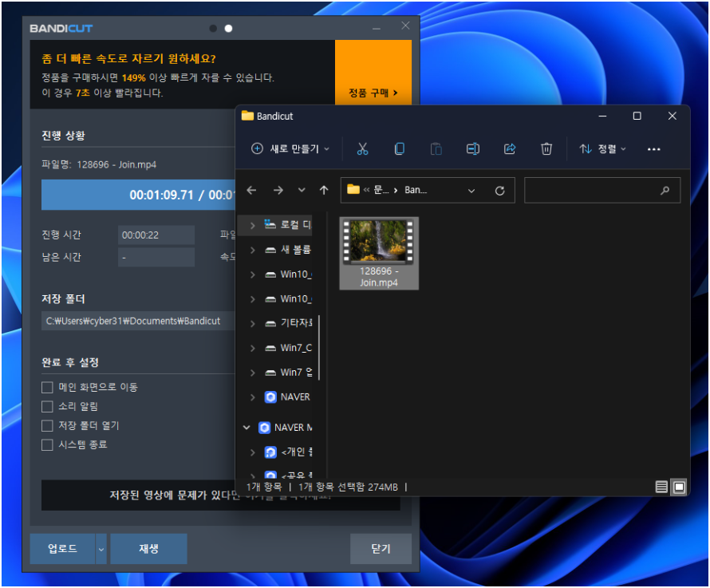
Task: Expand the 새 볼륨 tree item
Action: tap(253, 250)
